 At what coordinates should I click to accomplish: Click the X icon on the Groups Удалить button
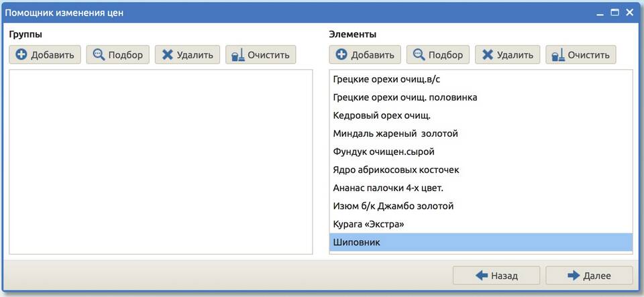click(x=167, y=54)
